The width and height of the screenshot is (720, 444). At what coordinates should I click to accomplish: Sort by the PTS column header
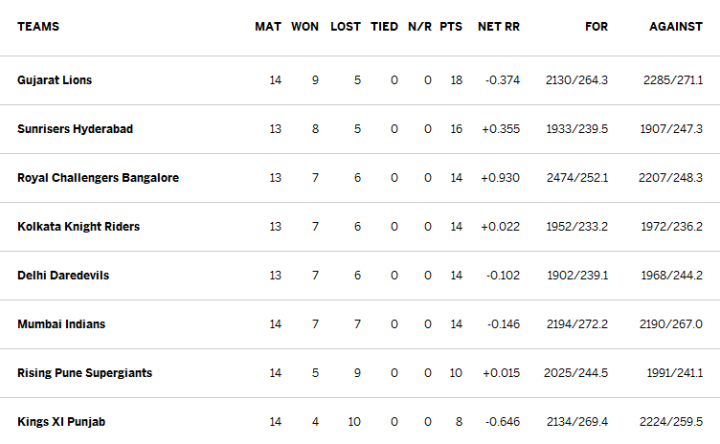[451, 27]
